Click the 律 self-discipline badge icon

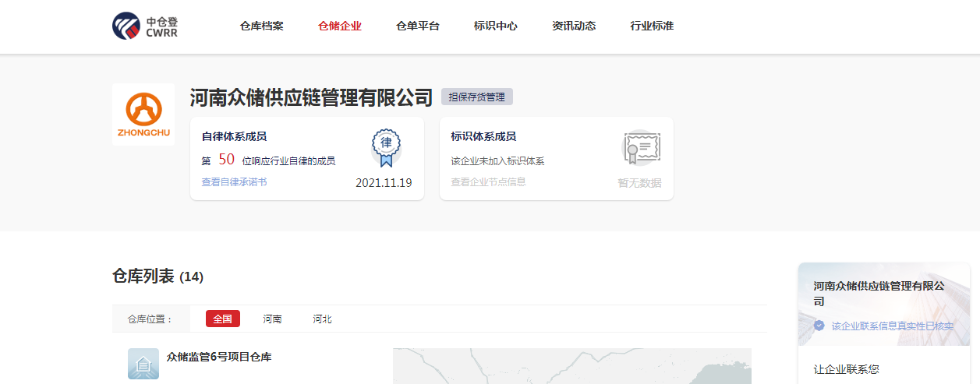(385, 148)
